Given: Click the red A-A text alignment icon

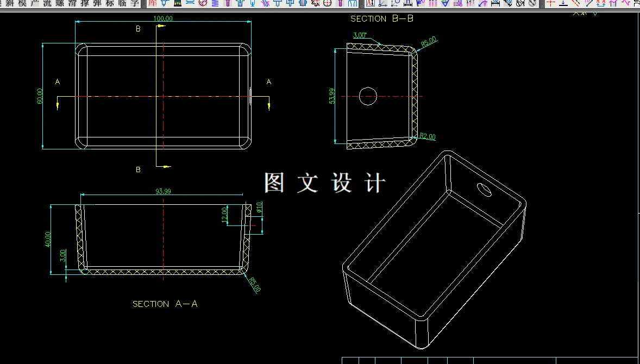Looking at the screenshot, I should pyautogui.click(x=600, y=3).
